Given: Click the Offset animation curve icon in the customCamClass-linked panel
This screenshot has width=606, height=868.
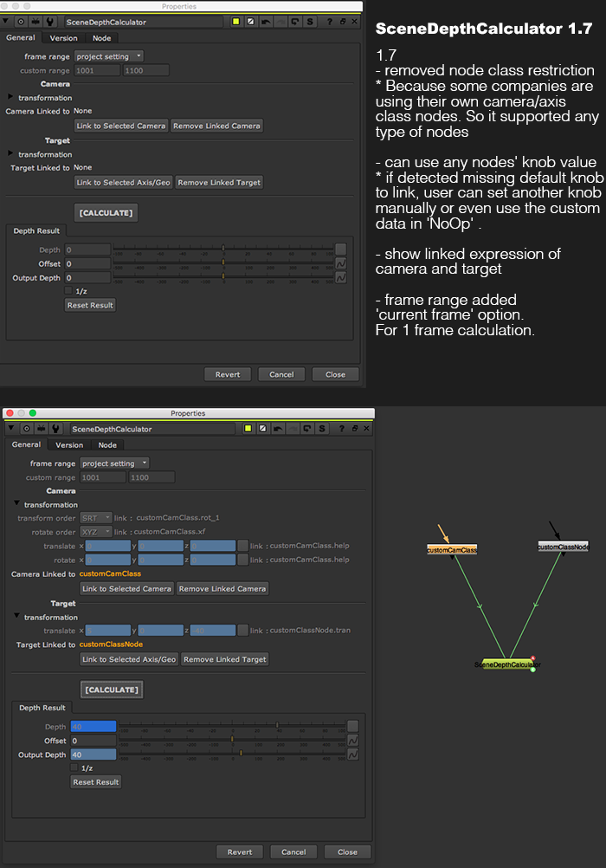Looking at the screenshot, I should tap(352, 740).
